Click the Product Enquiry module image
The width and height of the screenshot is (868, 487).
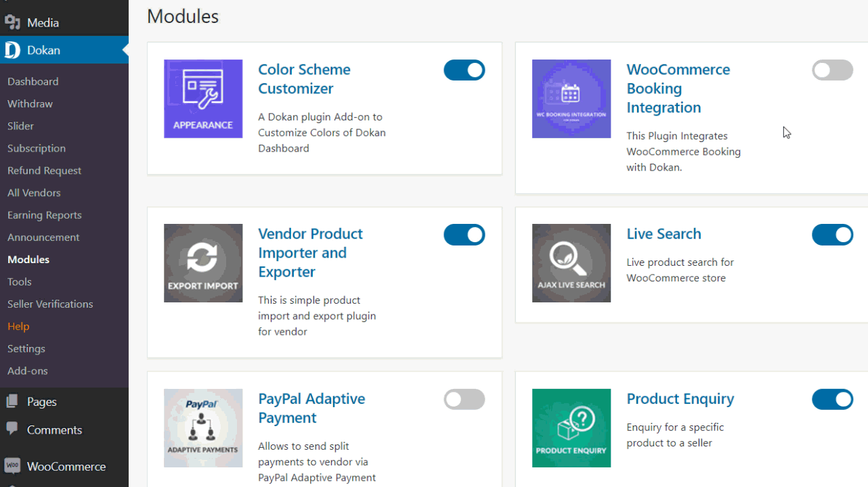pyautogui.click(x=571, y=428)
